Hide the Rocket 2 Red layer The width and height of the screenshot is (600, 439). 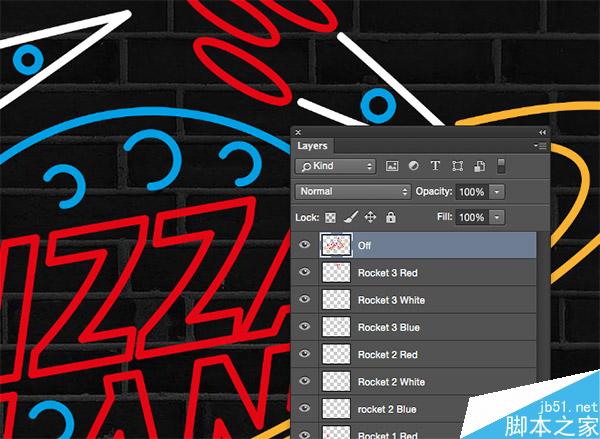point(305,353)
